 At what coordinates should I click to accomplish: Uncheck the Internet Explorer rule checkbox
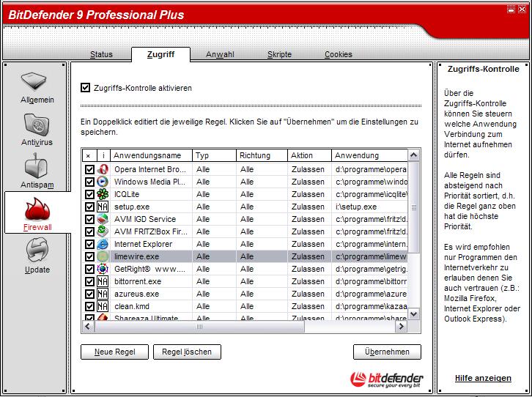(89, 245)
